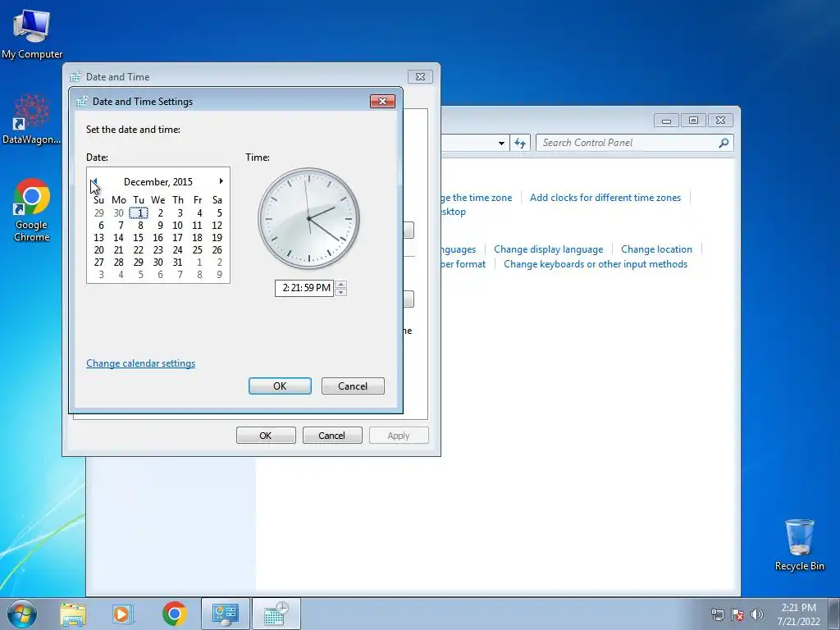Viewport: 840px width, 630px height.
Task: Click the December, 2015 month header
Action: 158,181
